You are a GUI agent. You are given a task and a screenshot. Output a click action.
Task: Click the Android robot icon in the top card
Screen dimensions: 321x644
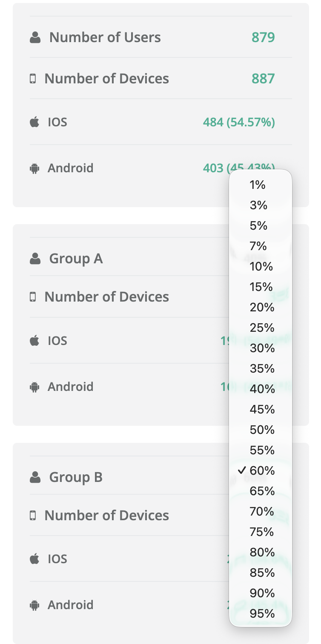tap(34, 168)
